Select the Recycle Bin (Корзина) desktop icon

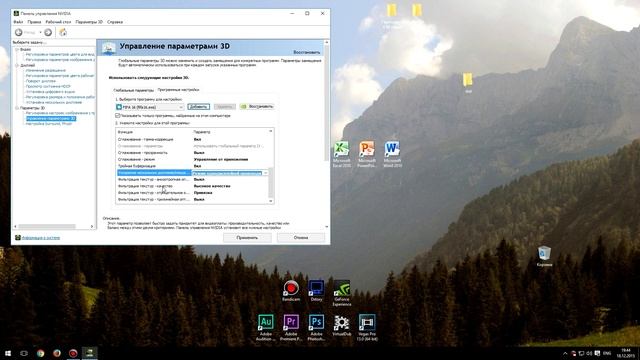click(544, 256)
